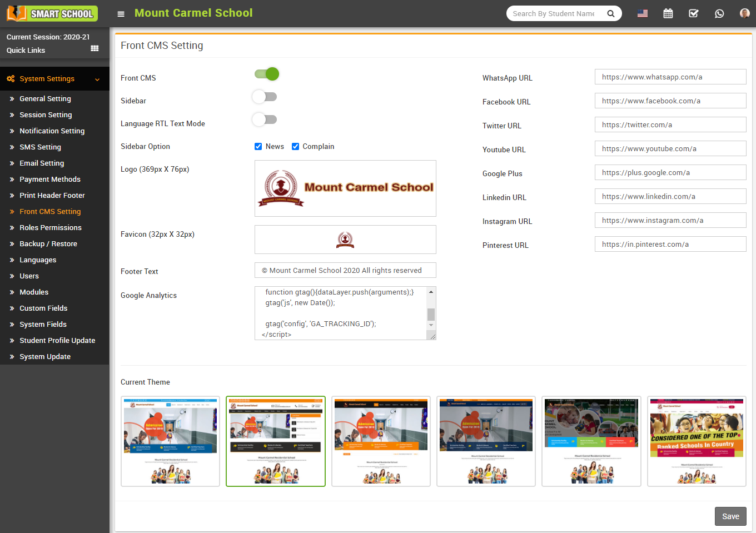Click the System Settings gear icon
756x533 pixels.
[9, 78]
